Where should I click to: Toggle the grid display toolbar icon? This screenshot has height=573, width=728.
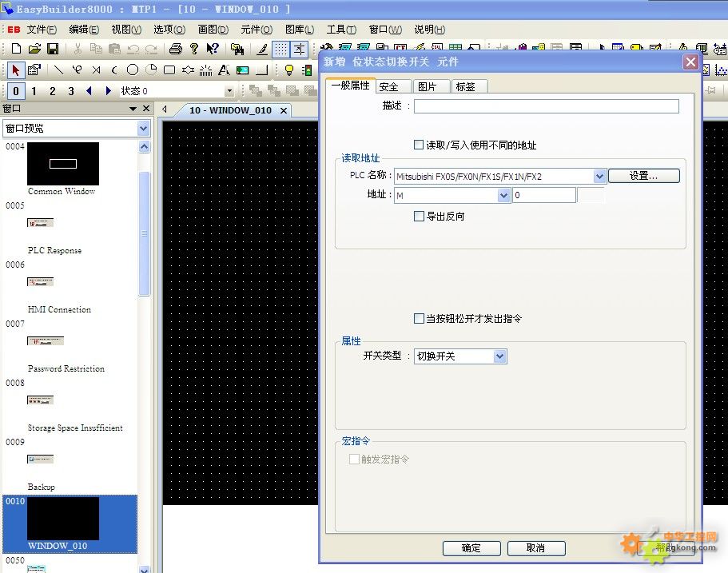(x=280, y=50)
